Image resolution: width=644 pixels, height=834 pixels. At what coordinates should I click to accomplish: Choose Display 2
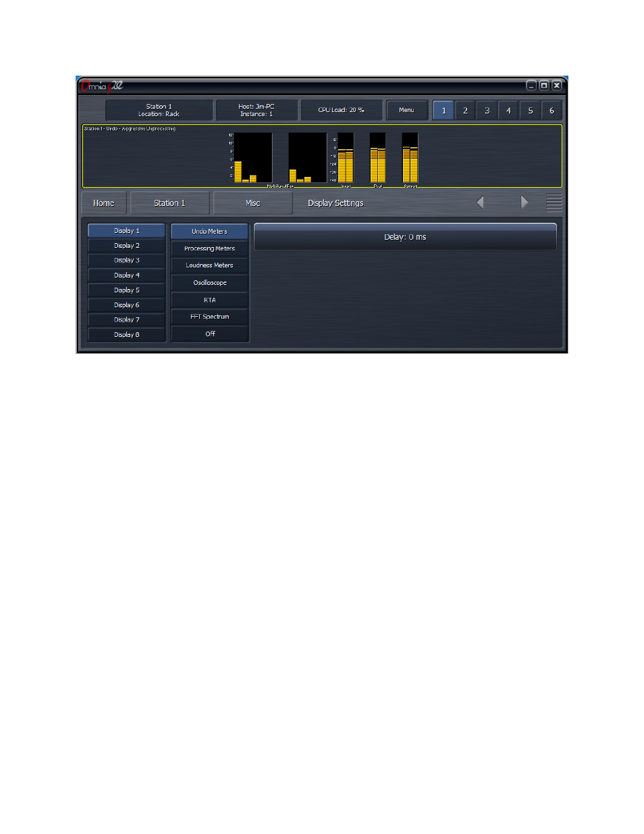tap(127, 246)
